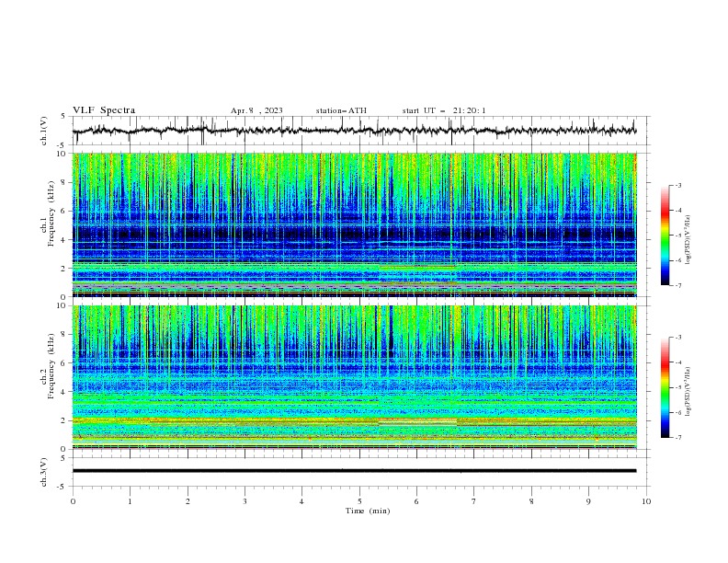
Task: Click the ch.1 'Frequency (kHz)' axis label
Action: click(x=51, y=212)
